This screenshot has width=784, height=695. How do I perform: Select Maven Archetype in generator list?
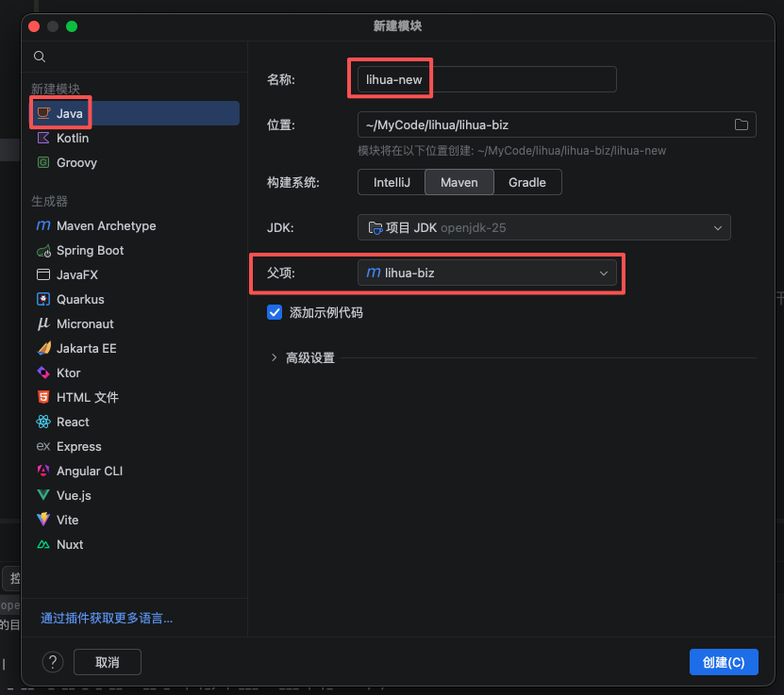[x=106, y=226]
